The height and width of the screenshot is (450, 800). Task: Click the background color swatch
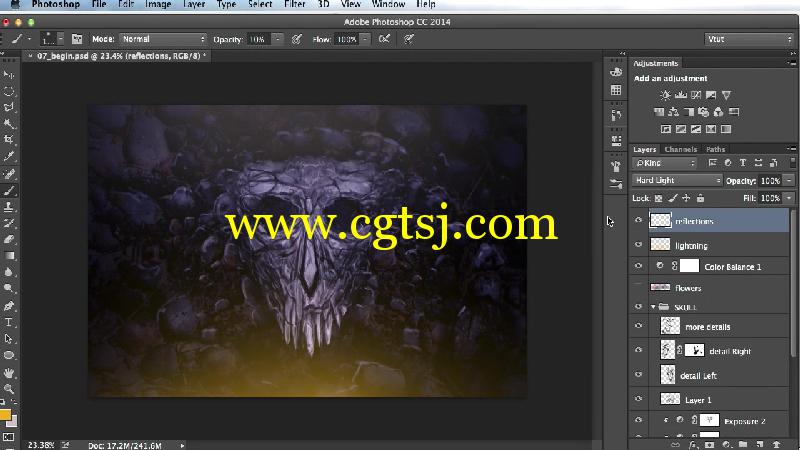click(13, 422)
